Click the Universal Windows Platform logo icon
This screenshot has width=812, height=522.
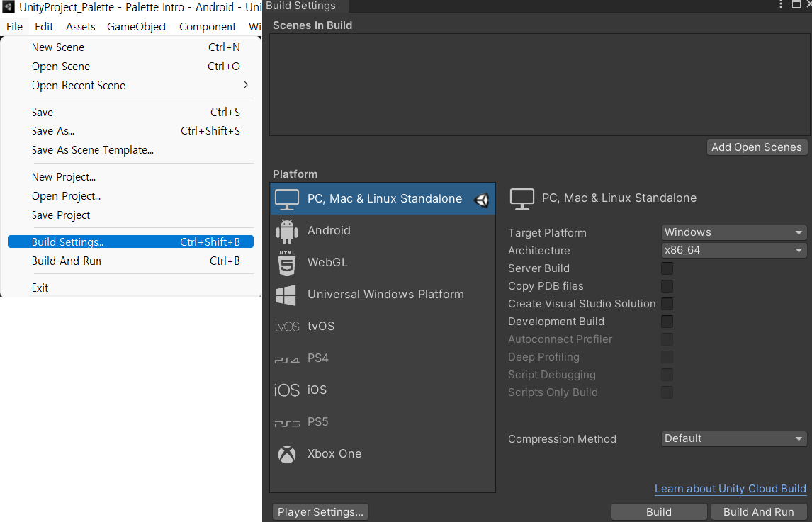tap(286, 295)
